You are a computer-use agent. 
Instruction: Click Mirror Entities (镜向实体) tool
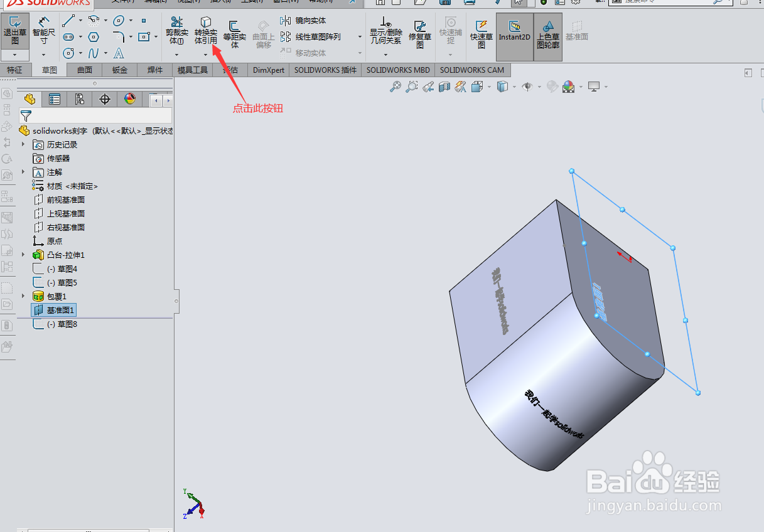pos(304,21)
